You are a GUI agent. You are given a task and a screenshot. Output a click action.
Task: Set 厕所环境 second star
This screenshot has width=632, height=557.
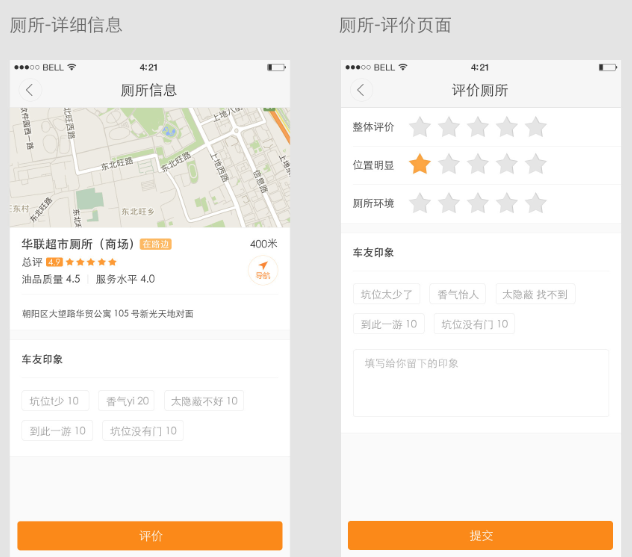click(449, 203)
